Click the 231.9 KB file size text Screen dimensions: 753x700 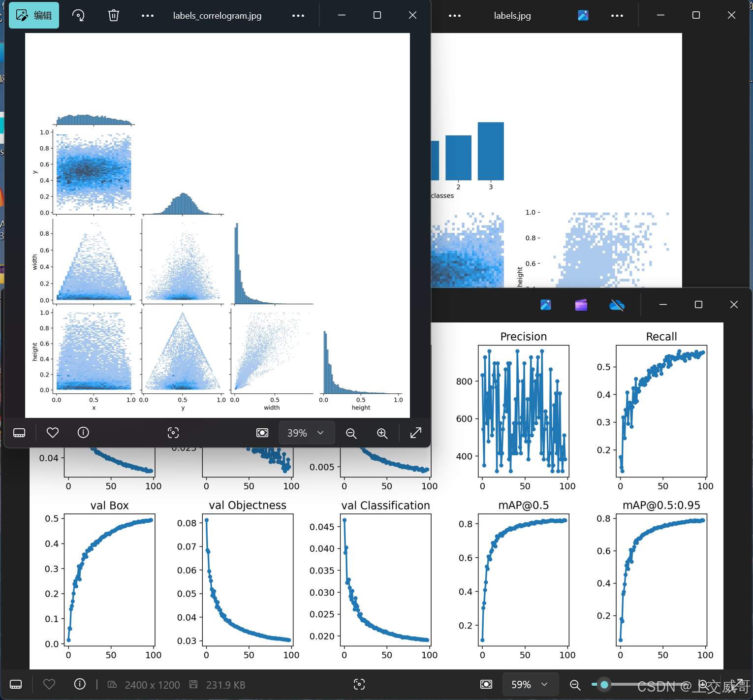coord(225,685)
